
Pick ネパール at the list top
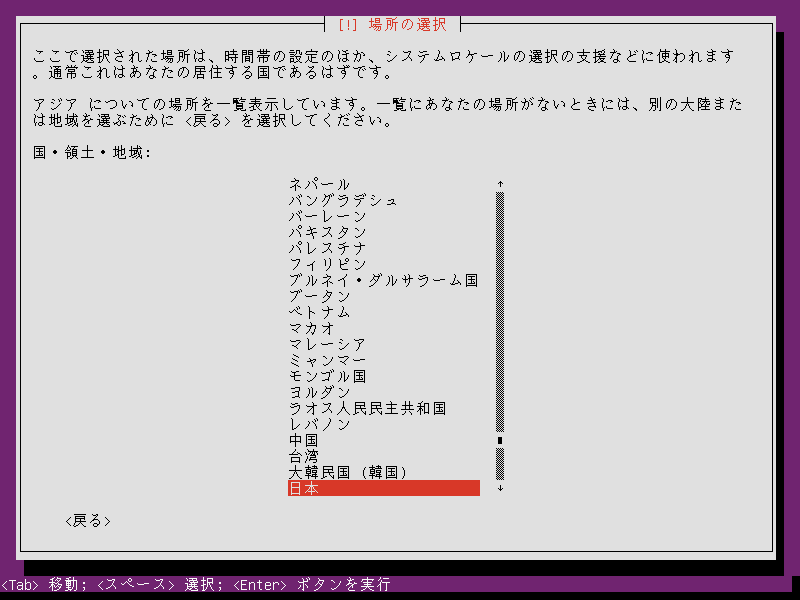(x=384, y=184)
